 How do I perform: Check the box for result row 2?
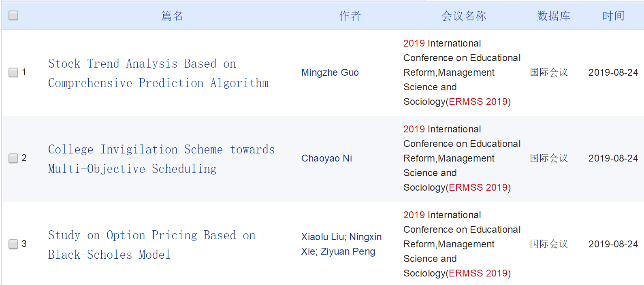13,158
